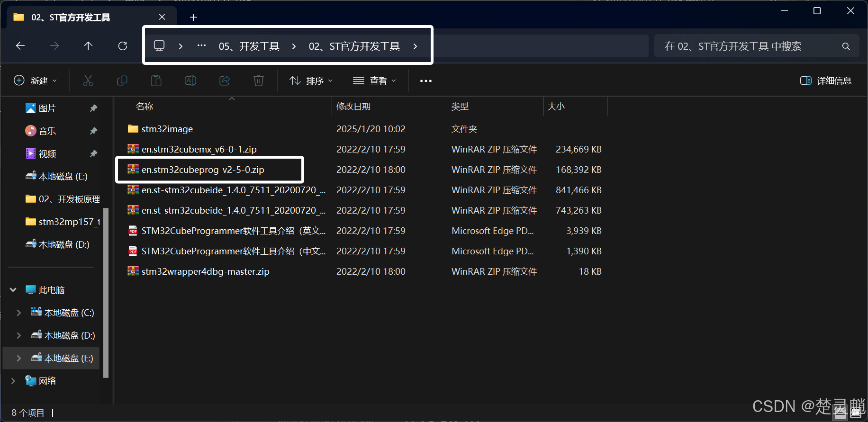Sort by the 类型 column header

coord(460,107)
